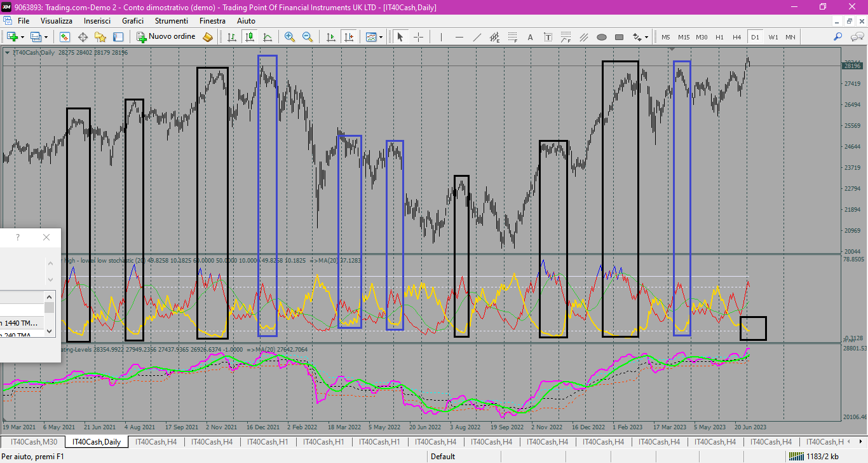Image resolution: width=868 pixels, height=463 pixels.
Task: Click the 1183/2 kb connection status
Action: tap(813, 456)
